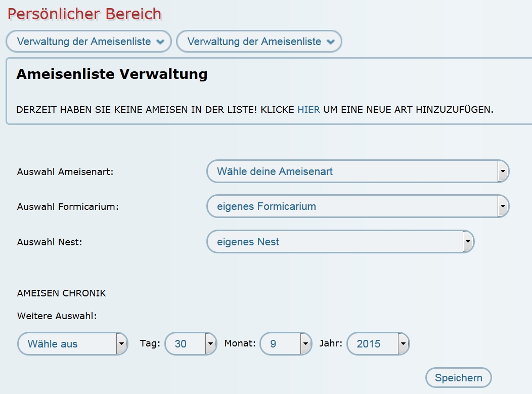Click the arrow of the Ameisenart dropdown
The width and height of the screenshot is (532, 394).
[x=502, y=171]
